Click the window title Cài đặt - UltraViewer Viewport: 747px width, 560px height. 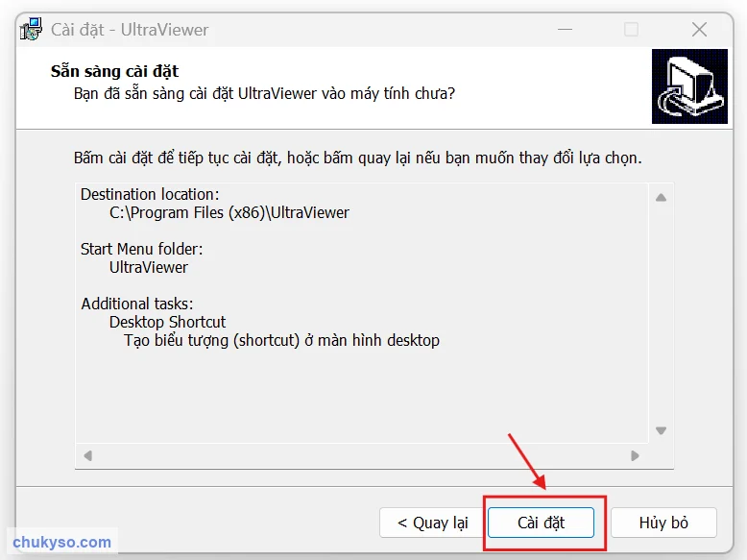point(130,30)
